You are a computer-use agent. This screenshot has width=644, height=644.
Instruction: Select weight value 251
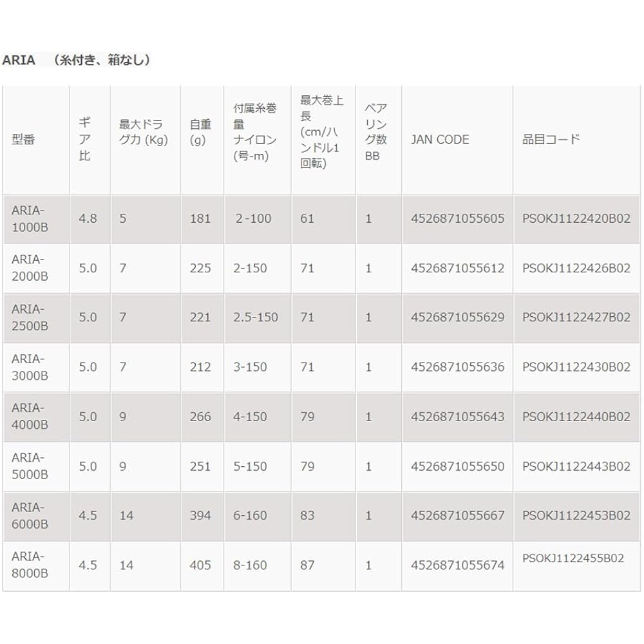pyautogui.click(x=200, y=466)
